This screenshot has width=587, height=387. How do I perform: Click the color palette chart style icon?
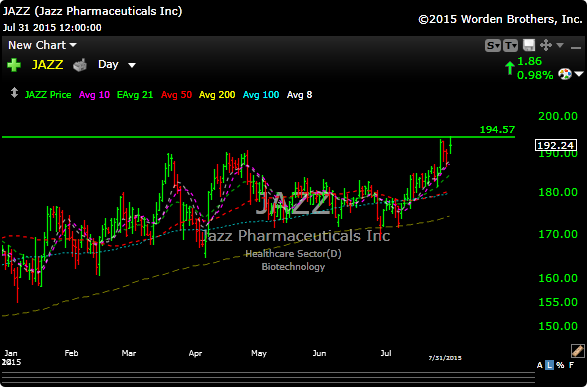click(565, 74)
